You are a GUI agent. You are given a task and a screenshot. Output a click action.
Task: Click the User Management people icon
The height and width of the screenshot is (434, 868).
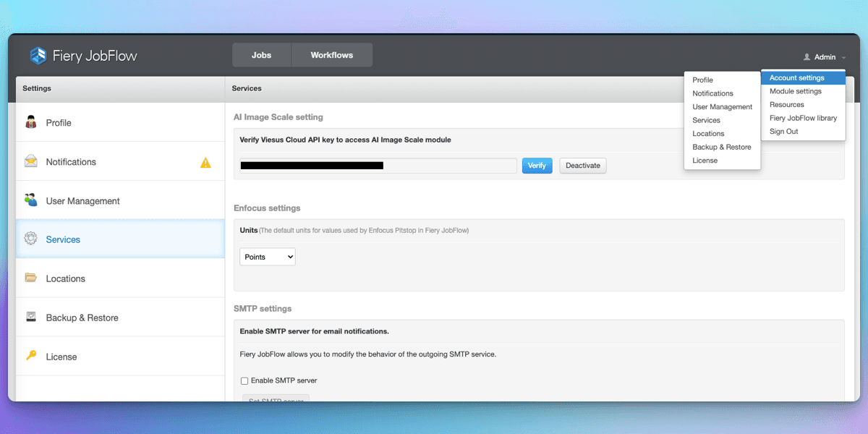[x=30, y=200]
